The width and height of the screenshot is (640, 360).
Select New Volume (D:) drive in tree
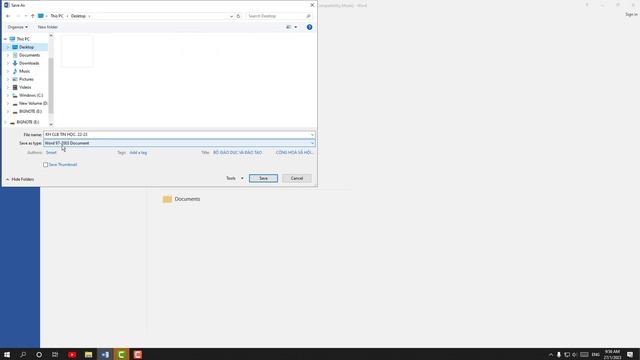tap(33, 103)
